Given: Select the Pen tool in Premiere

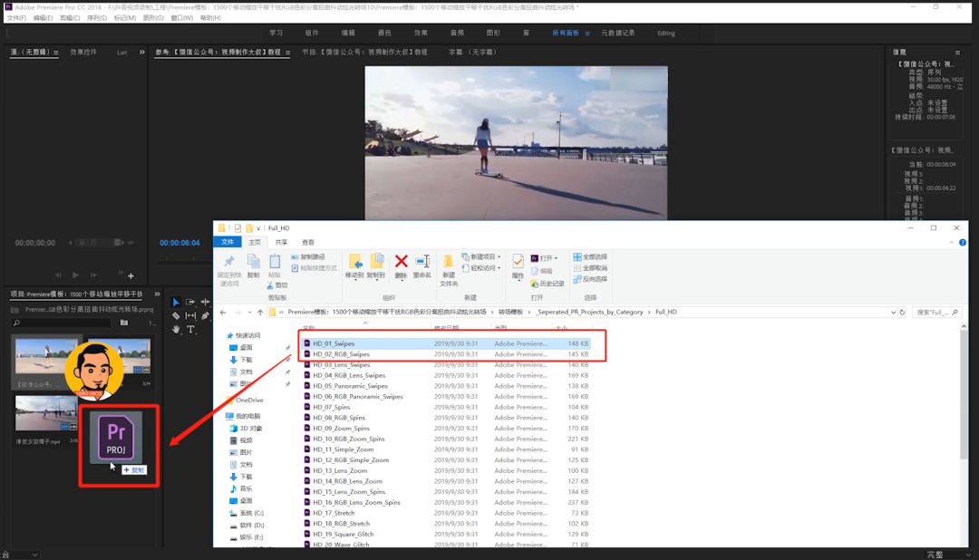Looking at the screenshot, I should click(x=205, y=316).
